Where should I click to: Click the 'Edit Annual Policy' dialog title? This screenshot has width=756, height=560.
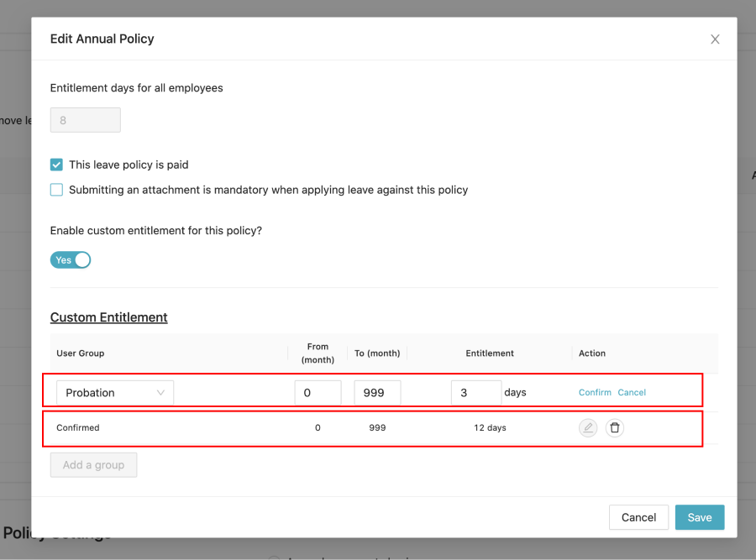point(102,39)
